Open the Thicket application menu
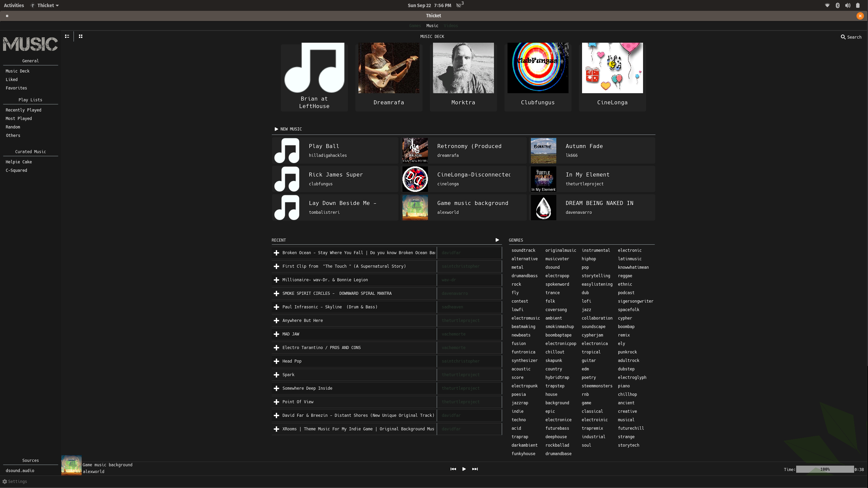 [44, 5]
